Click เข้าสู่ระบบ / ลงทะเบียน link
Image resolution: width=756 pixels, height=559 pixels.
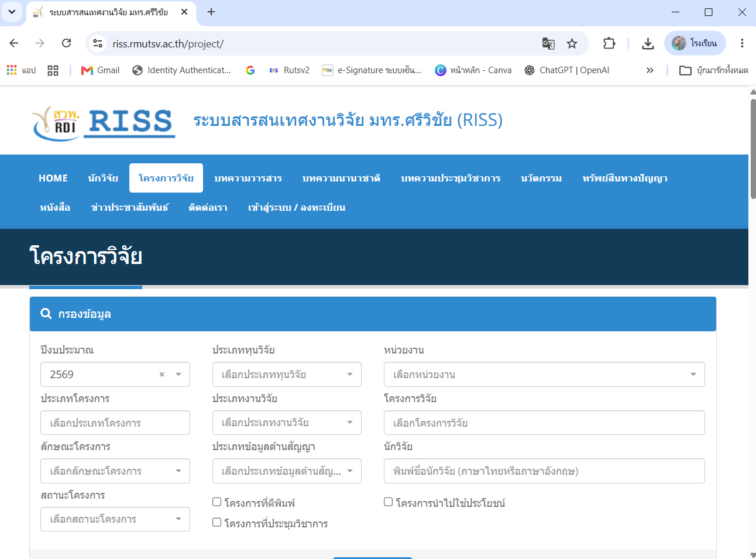tap(297, 207)
